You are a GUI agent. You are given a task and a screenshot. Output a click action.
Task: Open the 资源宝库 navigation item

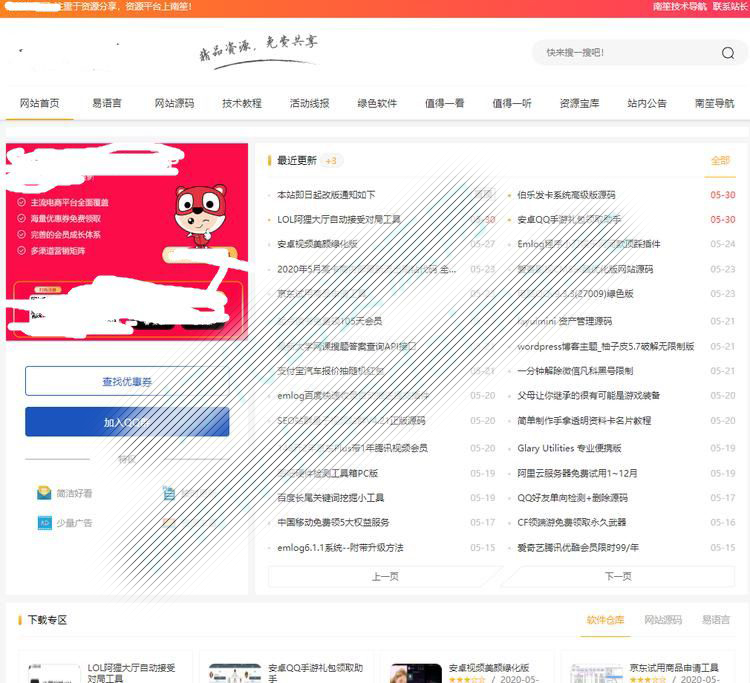[580, 103]
